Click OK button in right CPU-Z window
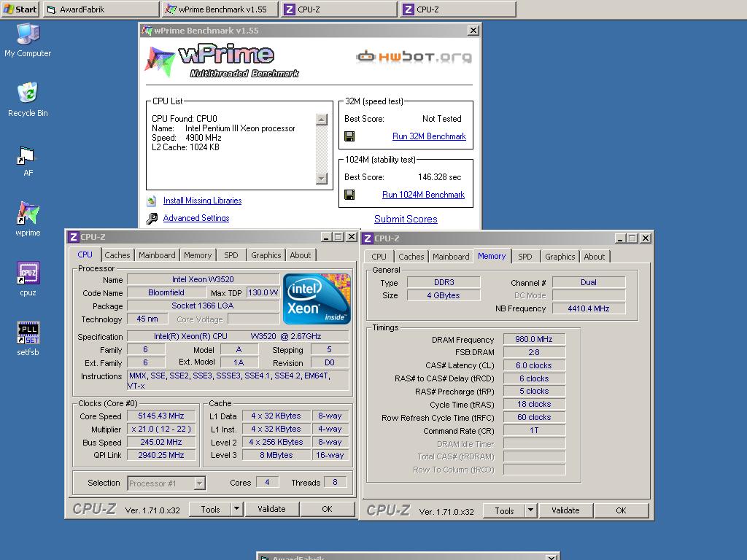 click(x=621, y=510)
